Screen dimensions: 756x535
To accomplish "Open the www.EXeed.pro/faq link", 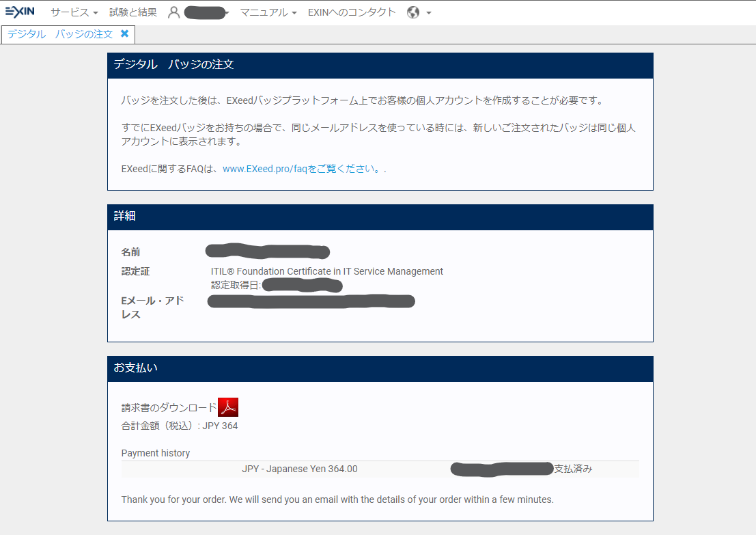I will click(x=303, y=169).
